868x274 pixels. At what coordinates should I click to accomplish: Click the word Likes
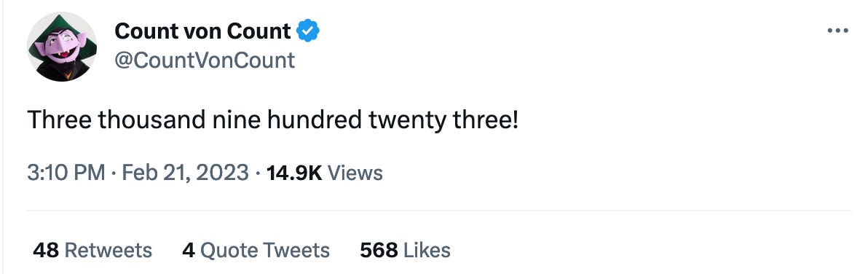click(427, 250)
